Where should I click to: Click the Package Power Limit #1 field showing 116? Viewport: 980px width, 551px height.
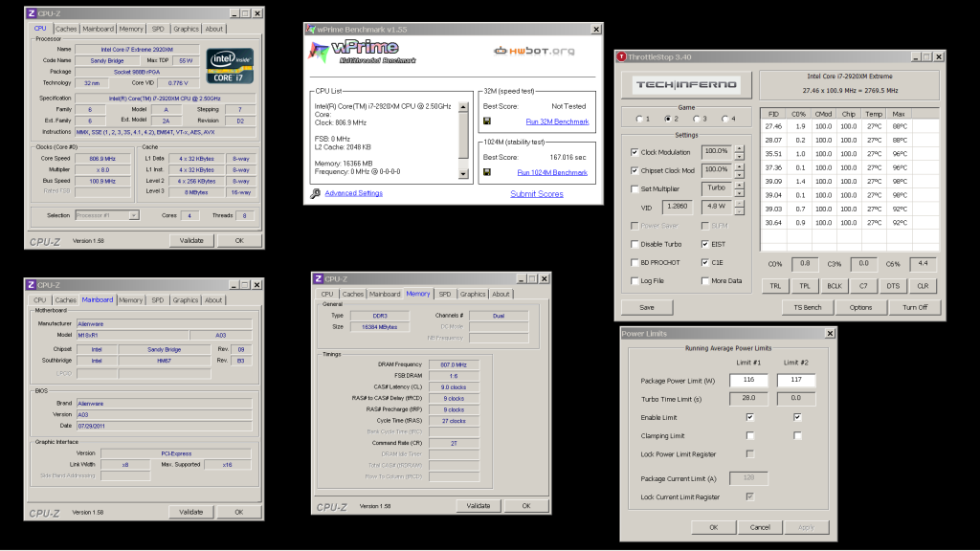point(748,380)
